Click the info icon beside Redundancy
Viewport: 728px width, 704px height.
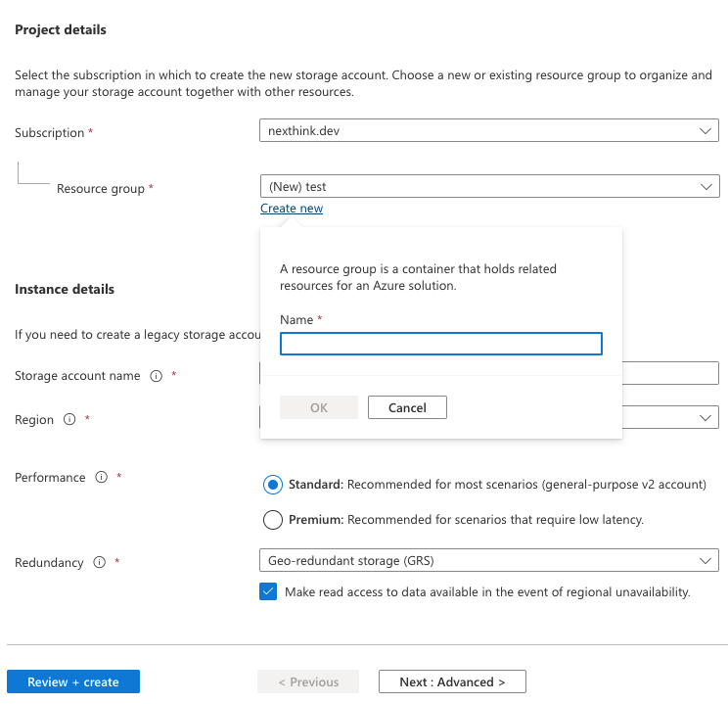[x=99, y=563]
